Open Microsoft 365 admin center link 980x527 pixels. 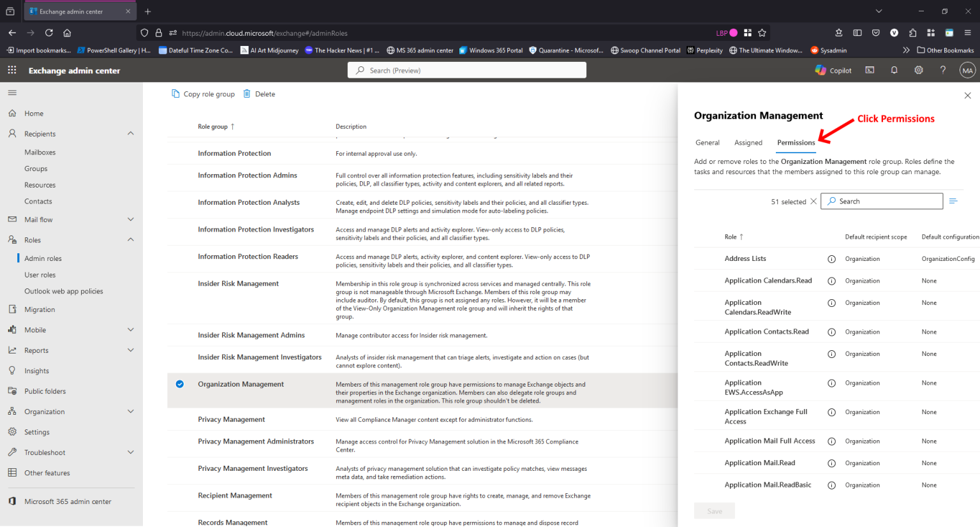tap(68, 501)
